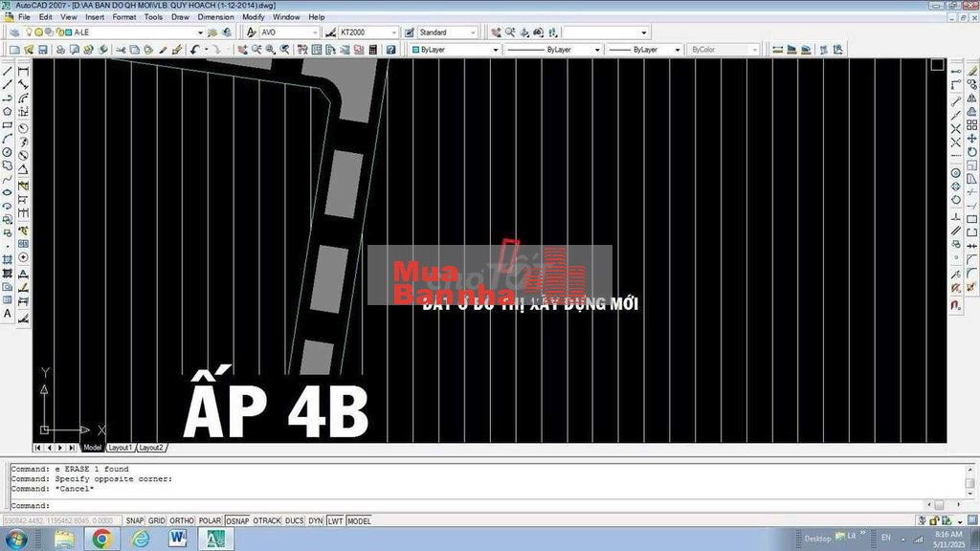Click the MODEL button in status bar
Image resolution: width=980 pixels, height=551 pixels.
tap(359, 520)
